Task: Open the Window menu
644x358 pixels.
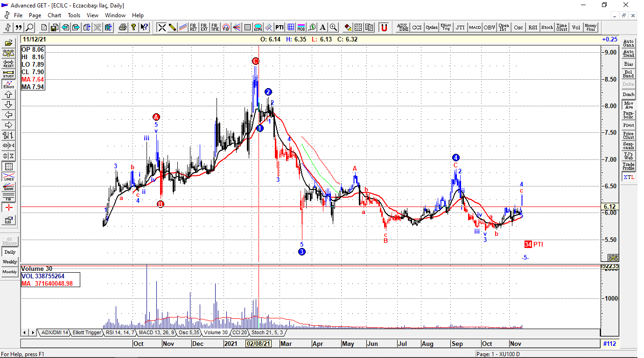Action: point(115,15)
